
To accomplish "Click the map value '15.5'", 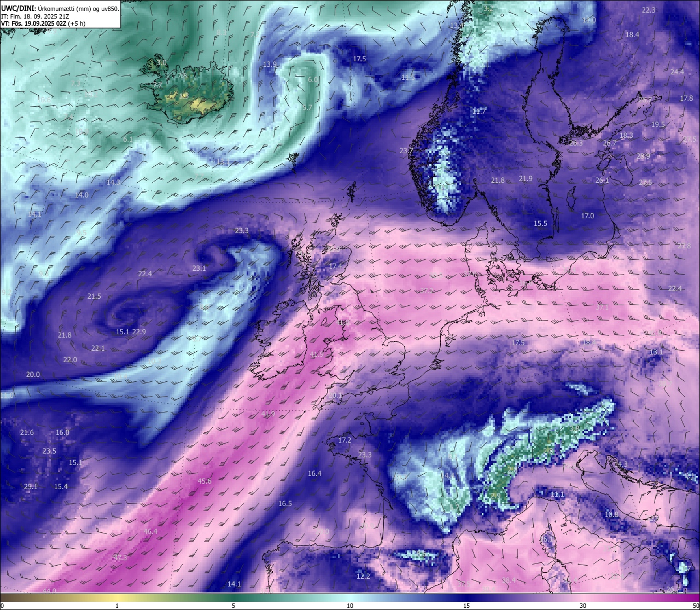I will [x=540, y=223].
